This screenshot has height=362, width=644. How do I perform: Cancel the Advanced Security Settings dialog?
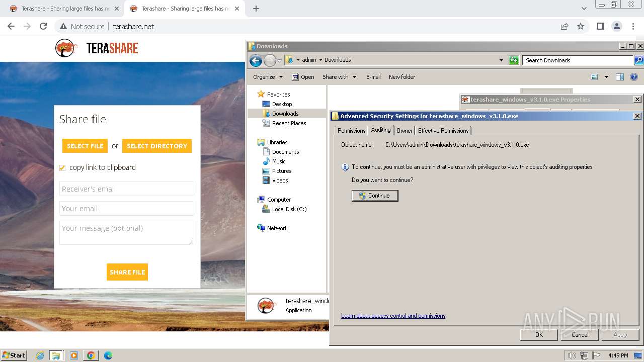tap(580, 334)
